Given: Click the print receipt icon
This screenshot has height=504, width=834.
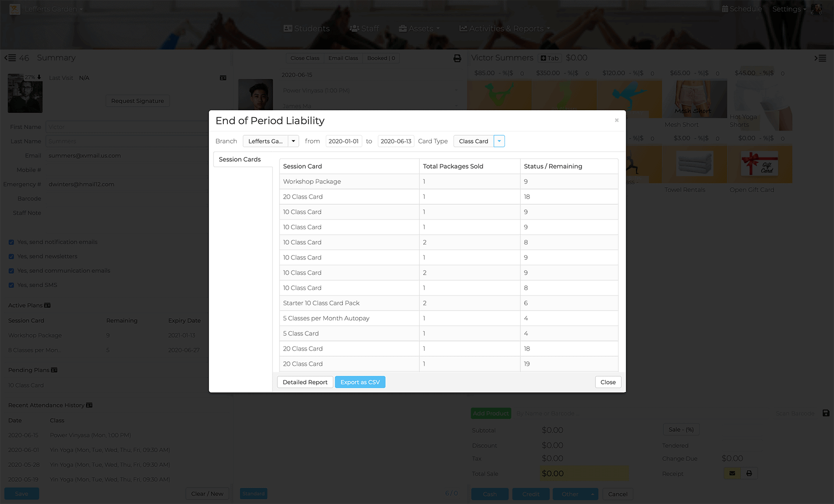Looking at the screenshot, I should (x=749, y=473).
